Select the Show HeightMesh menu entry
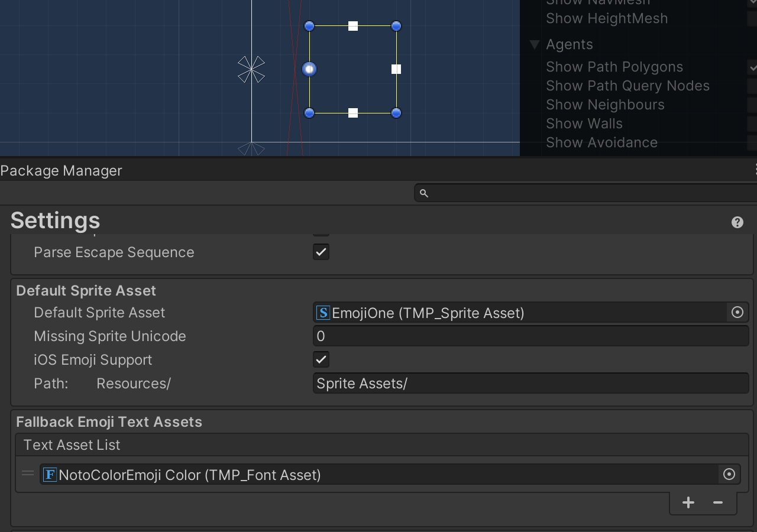757x532 pixels. click(x=606, y=18)
